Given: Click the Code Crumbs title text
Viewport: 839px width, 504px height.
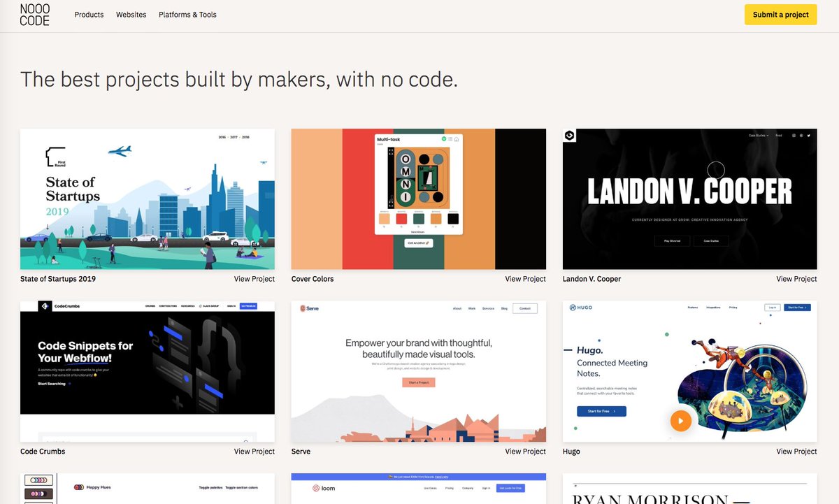Looking at the screenshot, I should point(43,452).
